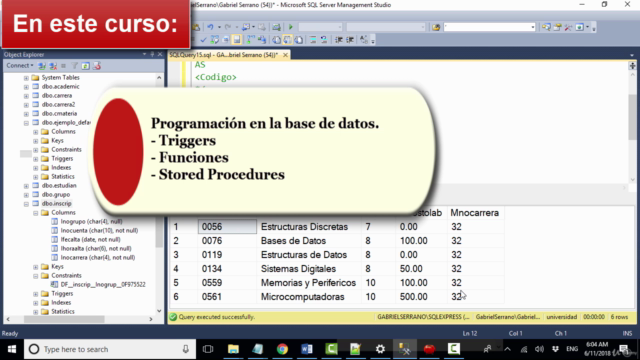Image resolution: width=640 pixels, height=360 pixels.
Task: Click the Filter funnel icon in Object Explorer
Action: (75, 66)
